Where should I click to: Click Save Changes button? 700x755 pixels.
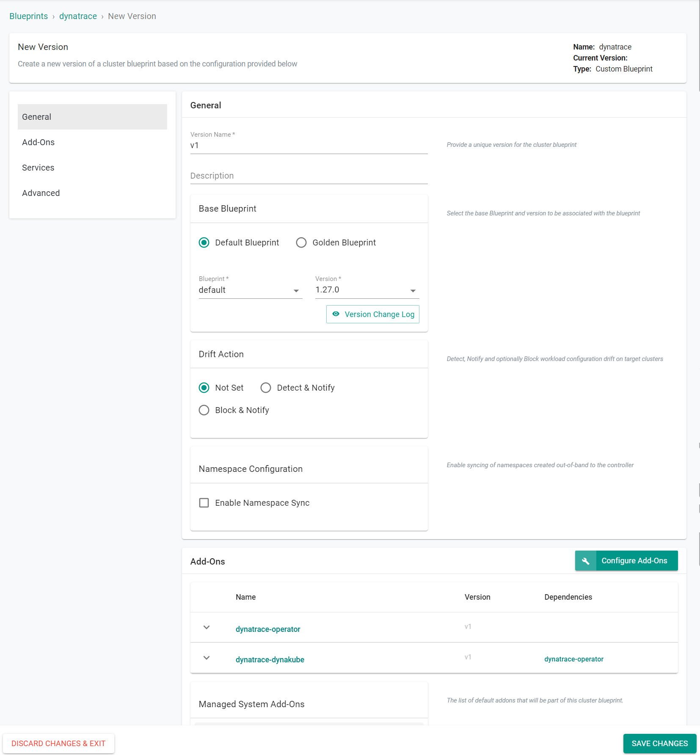pyautogui.click(x=660, y=744)
